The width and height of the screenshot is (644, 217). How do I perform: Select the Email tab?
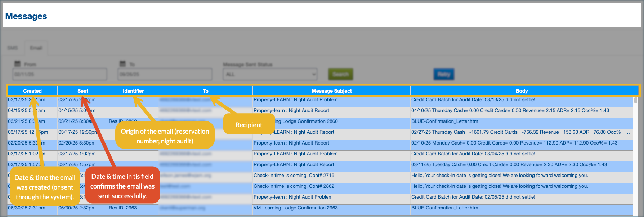click(x=36, y=48)
